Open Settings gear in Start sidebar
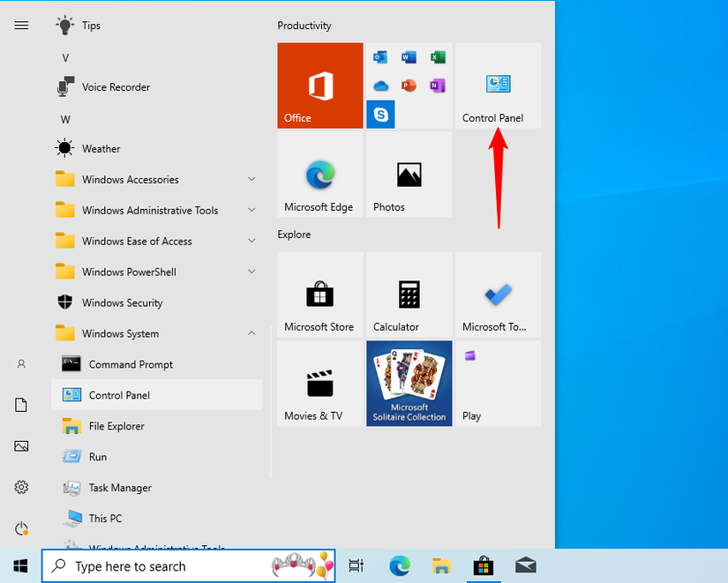Screen dimensions: 728x583 (22, 487)
